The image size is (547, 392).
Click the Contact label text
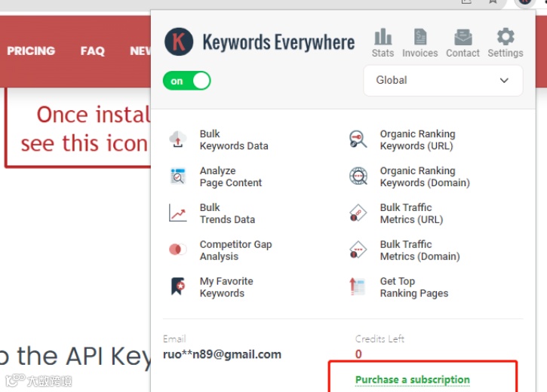(x=463, y=53)
